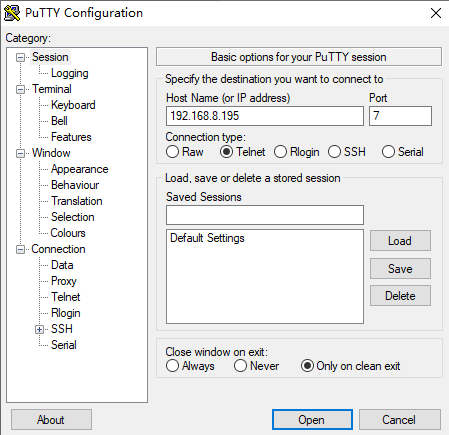
Task: Load the selected saved session
Action: point(400,241)
